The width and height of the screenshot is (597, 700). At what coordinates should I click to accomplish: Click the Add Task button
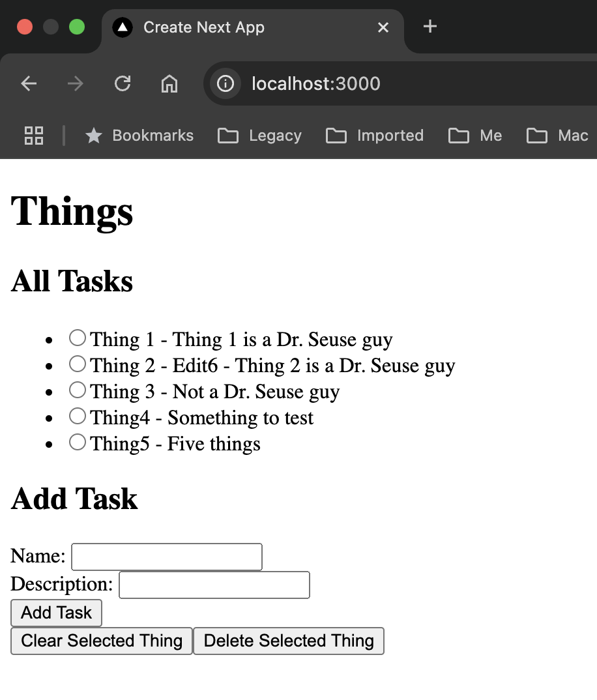(x=56, y=613)
